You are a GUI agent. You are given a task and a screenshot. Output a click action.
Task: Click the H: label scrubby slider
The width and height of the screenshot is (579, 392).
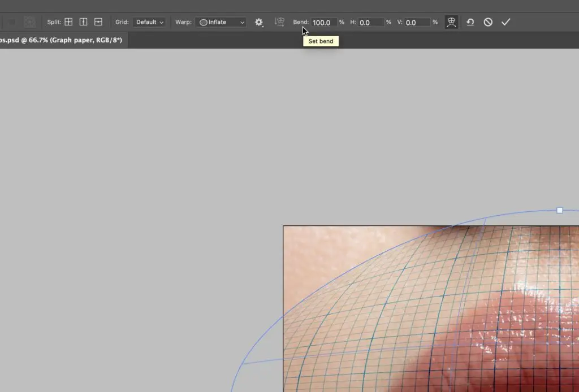pos(353,22)
